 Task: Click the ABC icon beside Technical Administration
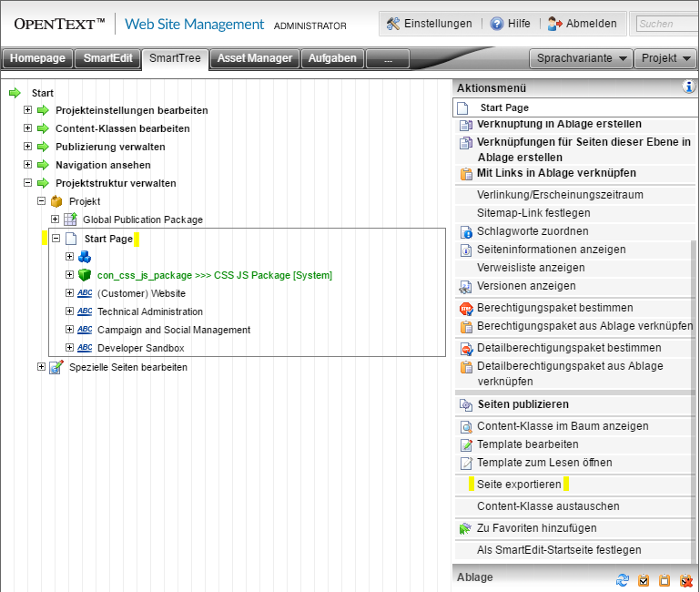(85, 311)
